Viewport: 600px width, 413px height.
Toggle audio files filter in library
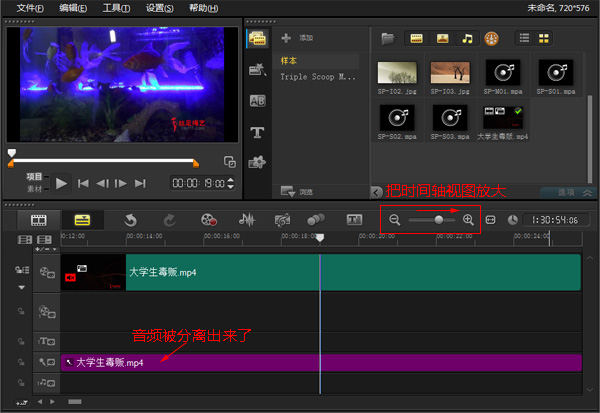[x=466, y=39]
